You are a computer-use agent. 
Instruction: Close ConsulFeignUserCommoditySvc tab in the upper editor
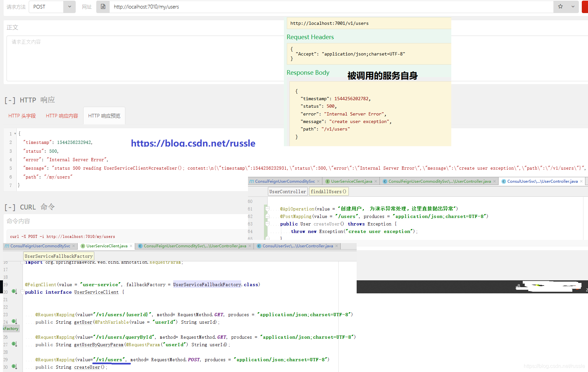(x=318, y=181)
